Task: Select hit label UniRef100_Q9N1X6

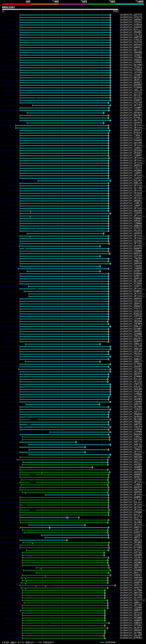Action: [131, 344]
